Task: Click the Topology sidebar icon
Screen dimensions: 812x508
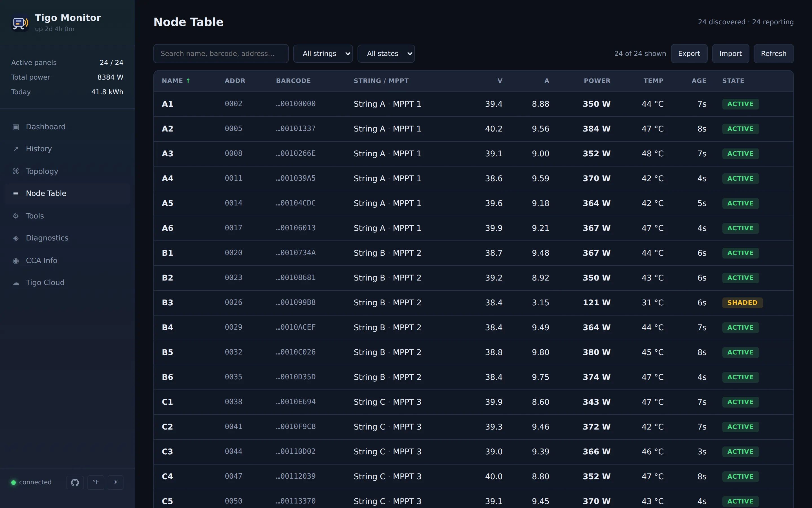Action: (16, 171)
